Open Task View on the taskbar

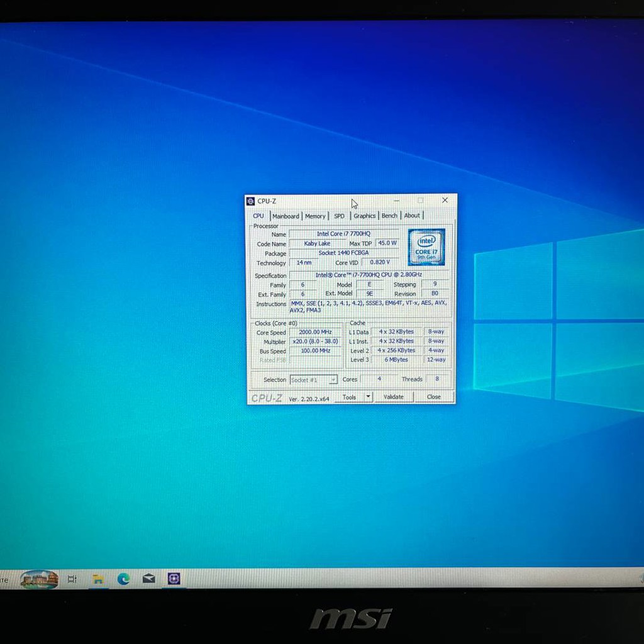[72, 579]
